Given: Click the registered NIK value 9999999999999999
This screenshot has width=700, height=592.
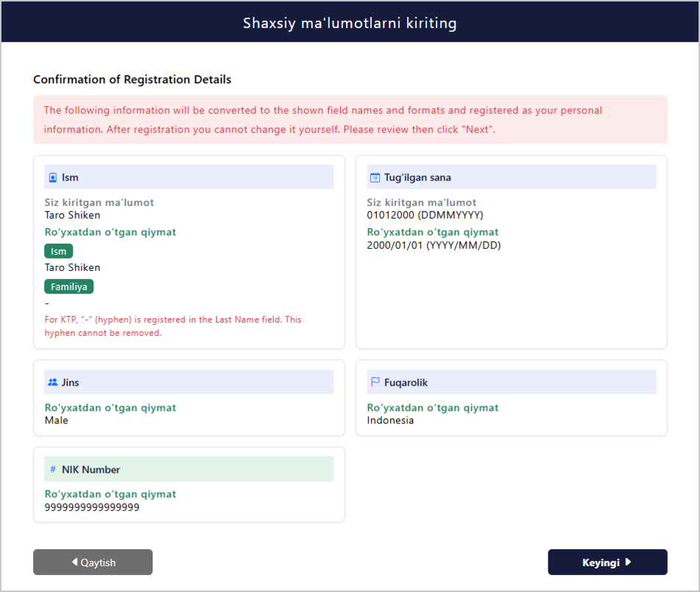Looking at the screenshot, I should click(92, 507).
